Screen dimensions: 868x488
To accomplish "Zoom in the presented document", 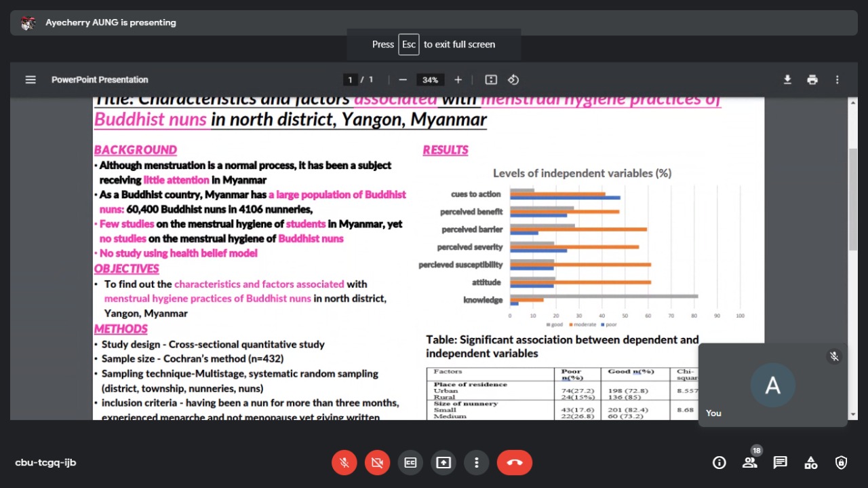I will coord(458,79).
